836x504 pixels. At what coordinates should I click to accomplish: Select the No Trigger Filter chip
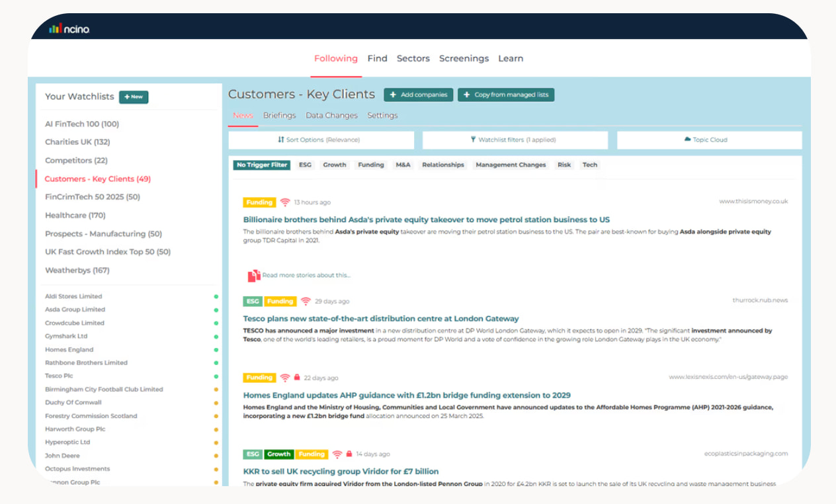click(x=262, y=165)
